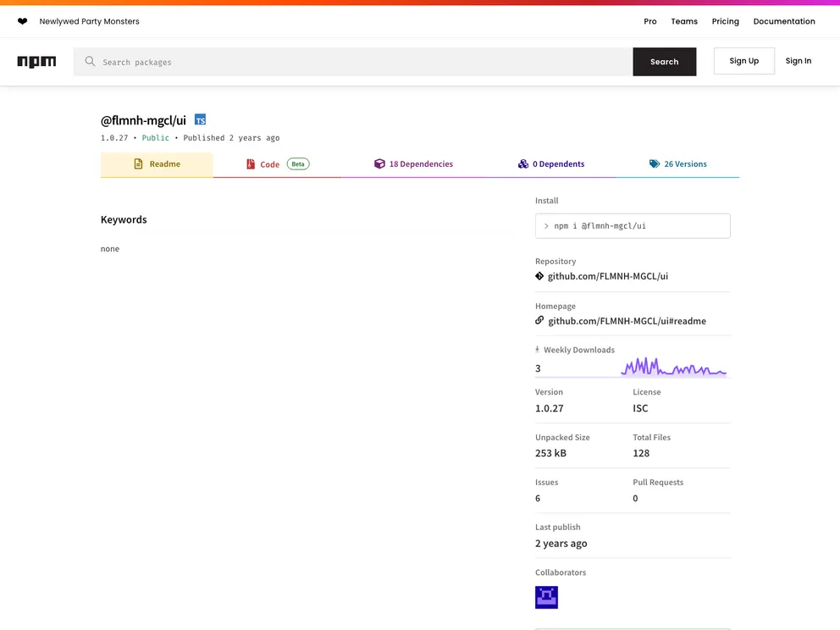The image size is (840, 630).
Task: Click the black heart icon
Action: pyautogui.click(x=22, y=21)
